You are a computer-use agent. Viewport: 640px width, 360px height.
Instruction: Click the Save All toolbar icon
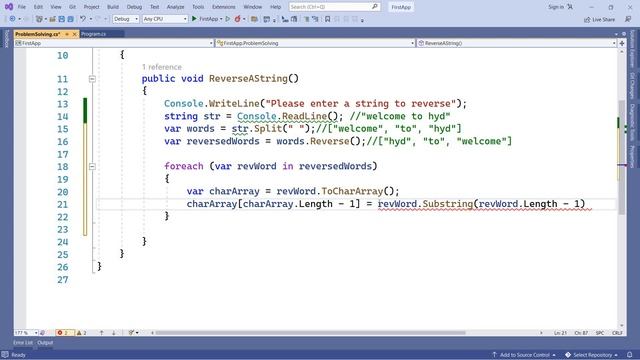[x=70, y=19]
